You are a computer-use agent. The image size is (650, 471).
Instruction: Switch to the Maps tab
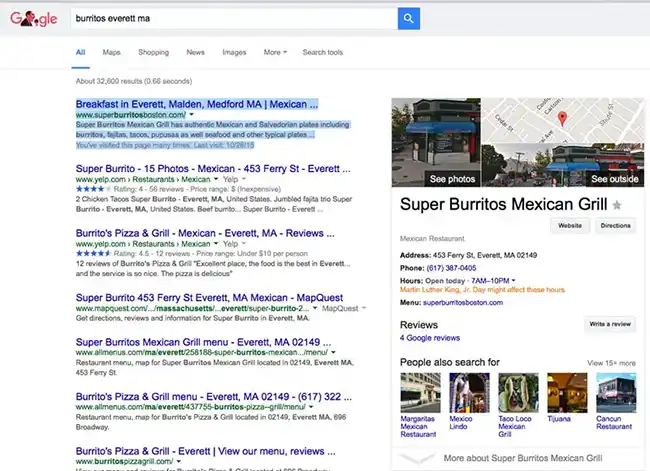coord(112,52)
